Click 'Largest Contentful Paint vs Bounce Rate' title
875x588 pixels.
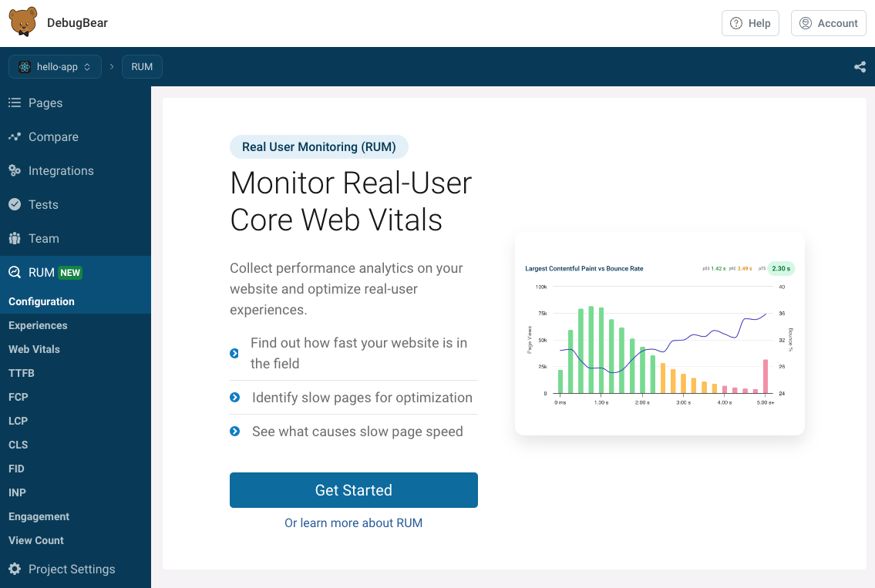tap(584, 269)
